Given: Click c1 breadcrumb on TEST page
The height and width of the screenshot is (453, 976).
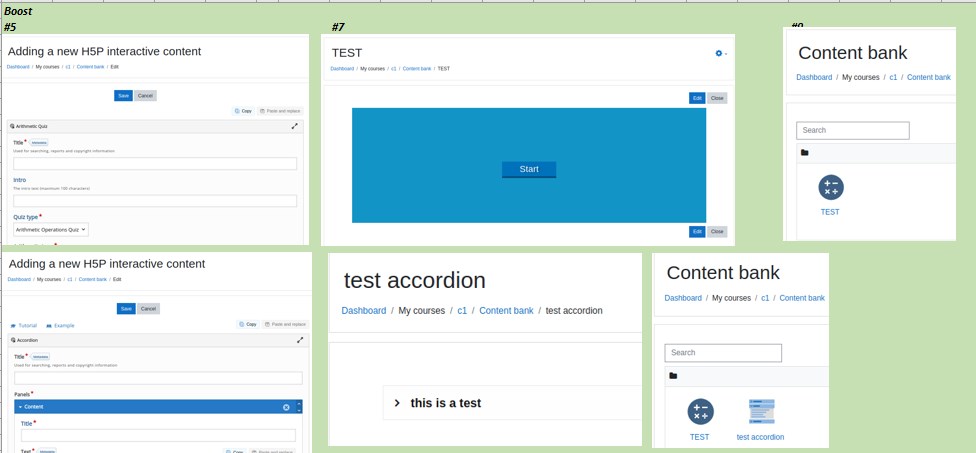Looking at the screenshot, I should point(393,68).
